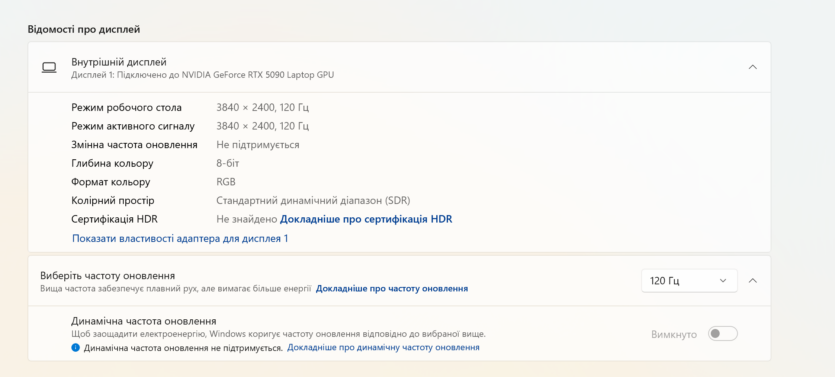This screenshot has width=835, height=377.
Task: Click the Сертифікація HDR label
Action: click(114, 219)
